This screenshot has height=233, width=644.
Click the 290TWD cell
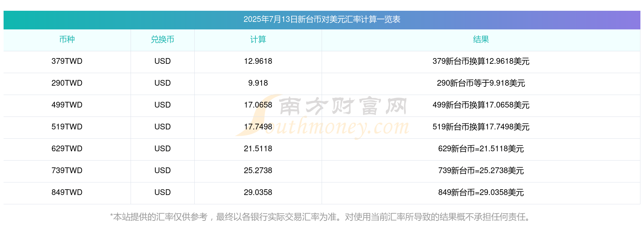tap(67, 83)
